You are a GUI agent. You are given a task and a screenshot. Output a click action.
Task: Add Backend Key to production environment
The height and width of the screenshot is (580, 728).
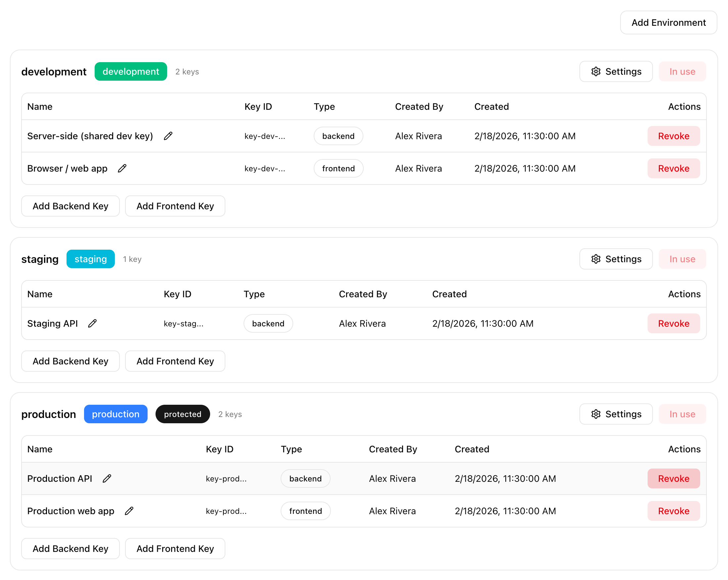70,549
